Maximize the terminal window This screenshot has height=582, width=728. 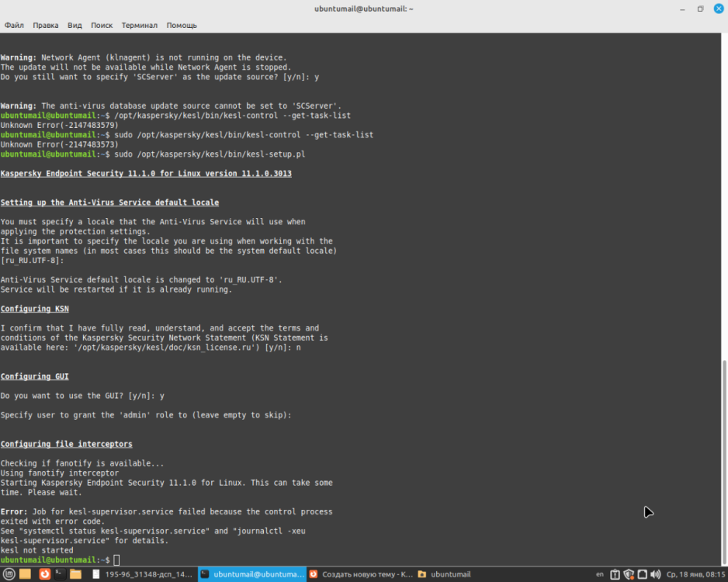click(x=700, y=9)
